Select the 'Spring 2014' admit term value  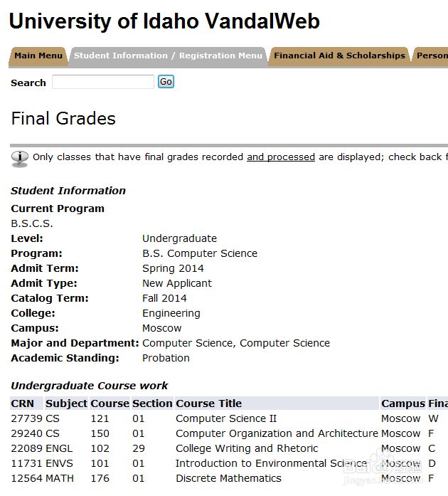[173, 268]
